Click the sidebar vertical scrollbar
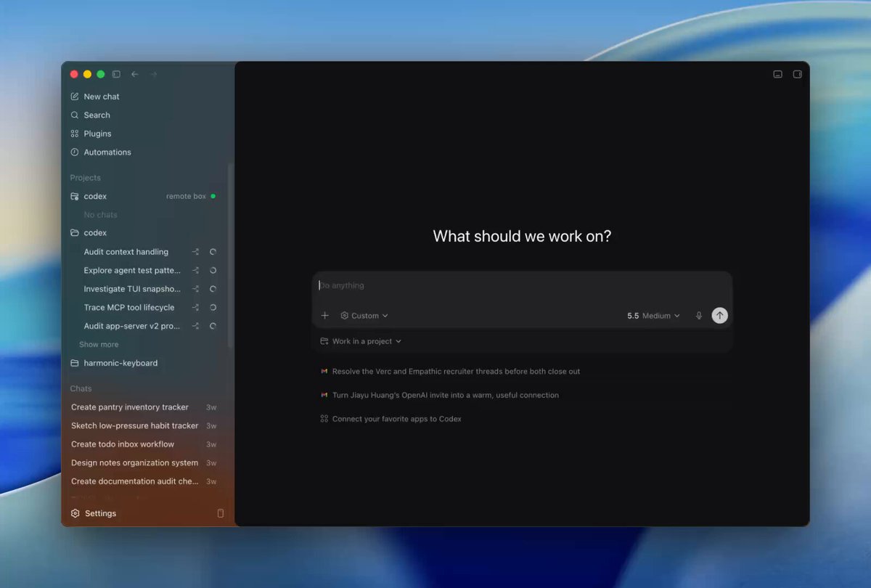Image resolution: width=871 pixels, height=588 pixels. [231, 254]
